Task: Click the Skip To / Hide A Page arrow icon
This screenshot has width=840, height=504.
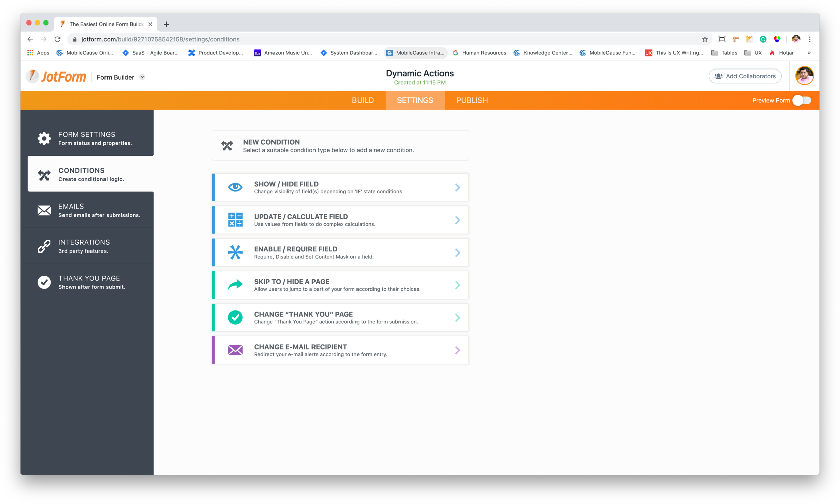Action: [x=235, y=285]
